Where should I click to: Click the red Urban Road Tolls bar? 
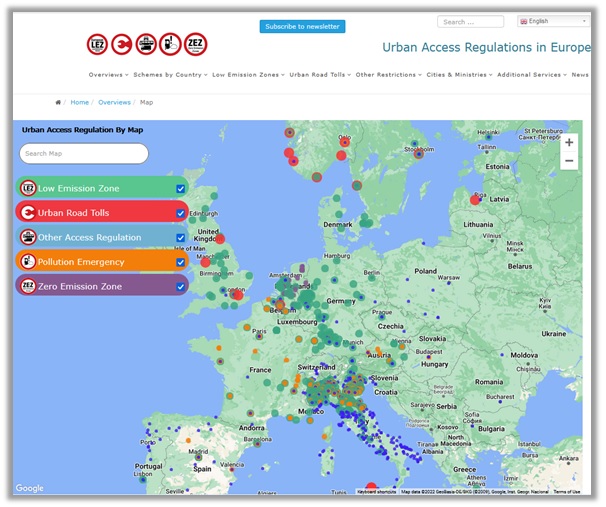pos(102,213)
